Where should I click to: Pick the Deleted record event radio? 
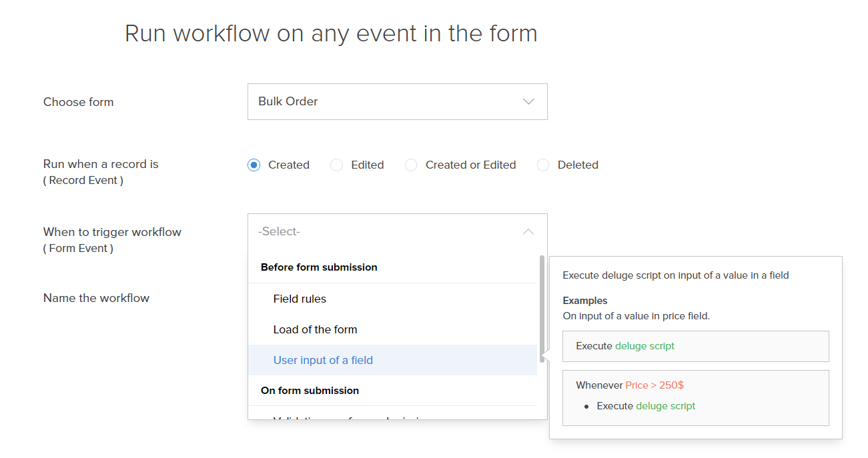543,165
